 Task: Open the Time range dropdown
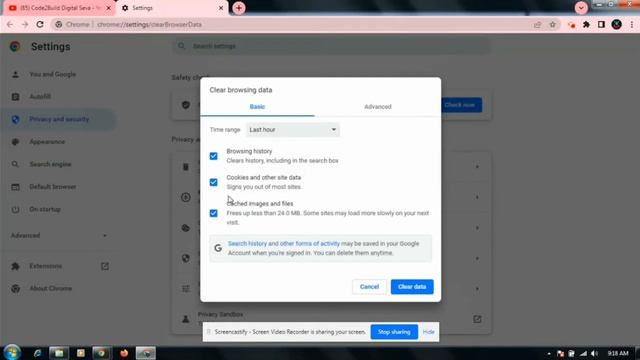tap(293, 130)
